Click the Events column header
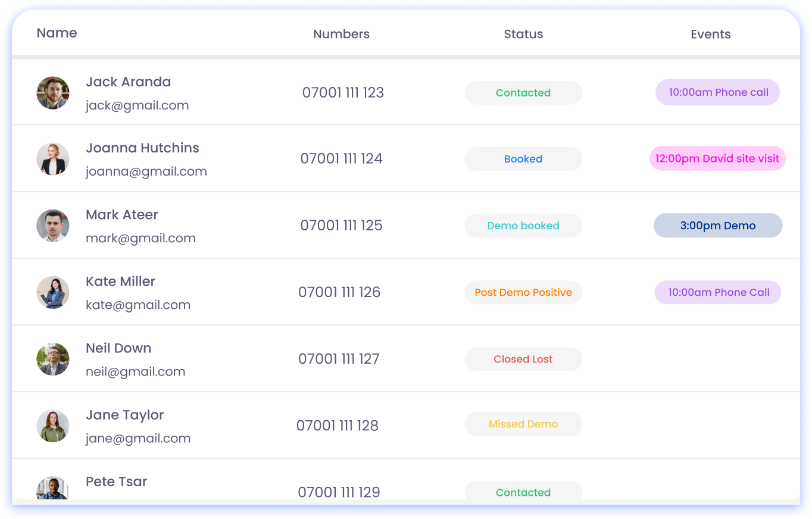Image resolution: width=812 pixels, height=519 pixels. 710,35
